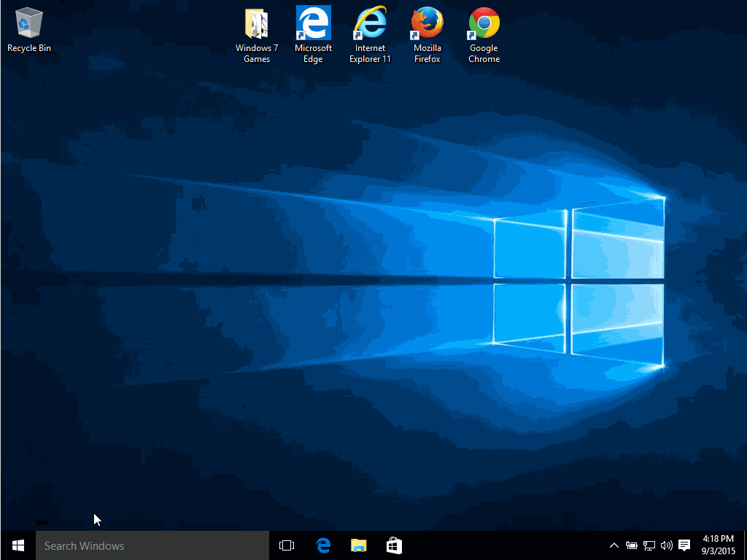Open File Explorer from the taskbar
This screenshot has width=747, height=560.
359,545
